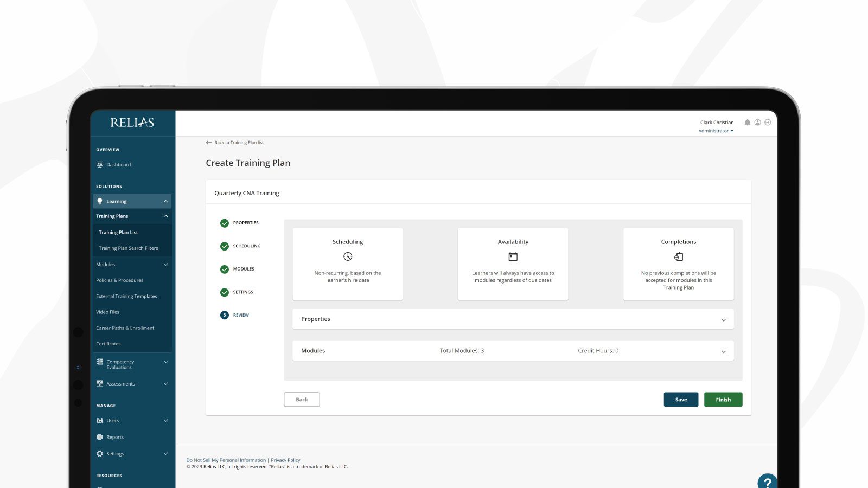Click the Back button
This screenshot has height=488, width=868.
click(x=302, y=400)
